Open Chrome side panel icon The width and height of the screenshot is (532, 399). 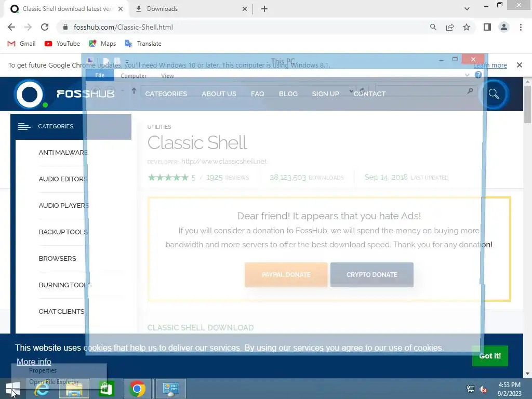point(487,27)
